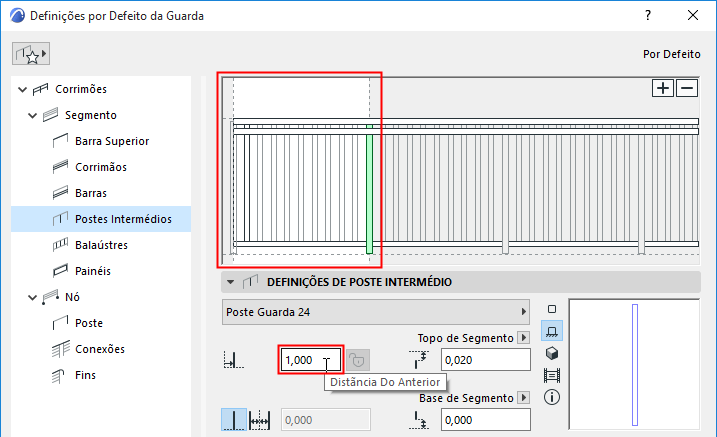Click the Corrimões railing icon
717x437 pixels.
tap(40, 89)
